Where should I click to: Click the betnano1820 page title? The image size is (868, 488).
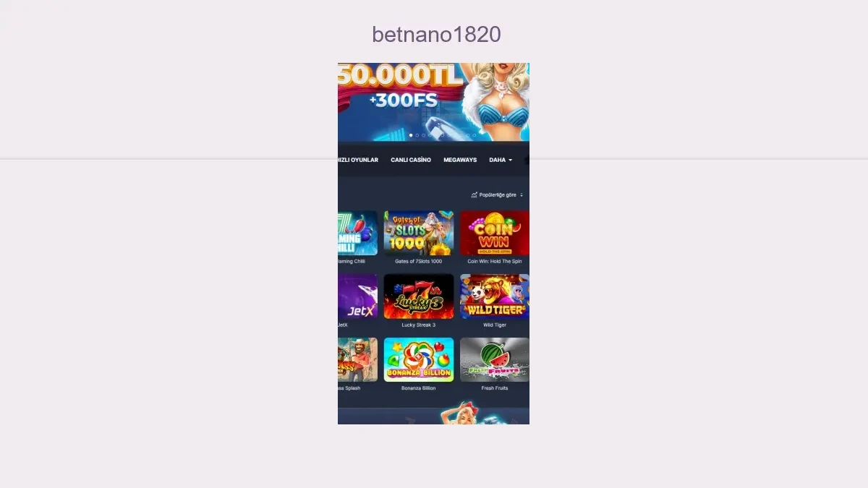[436, 34]
